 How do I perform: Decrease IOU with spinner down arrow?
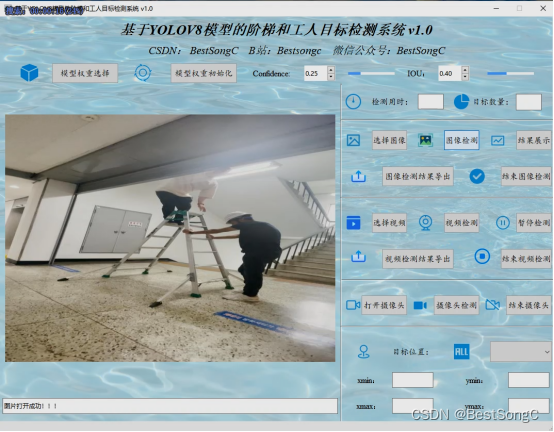coord(465,77)
